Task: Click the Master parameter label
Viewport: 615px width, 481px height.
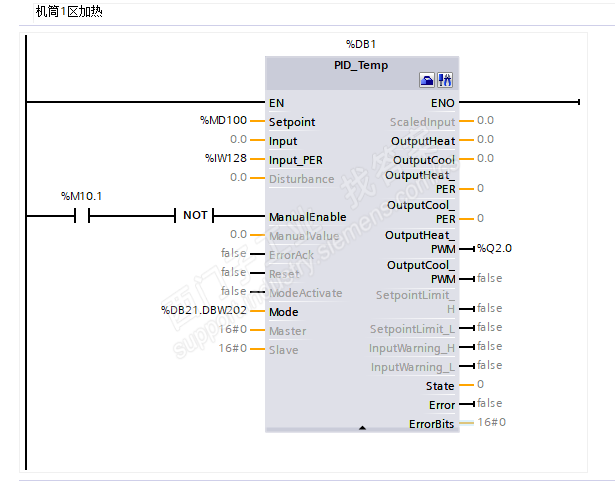Action: (x=287, y=331)
